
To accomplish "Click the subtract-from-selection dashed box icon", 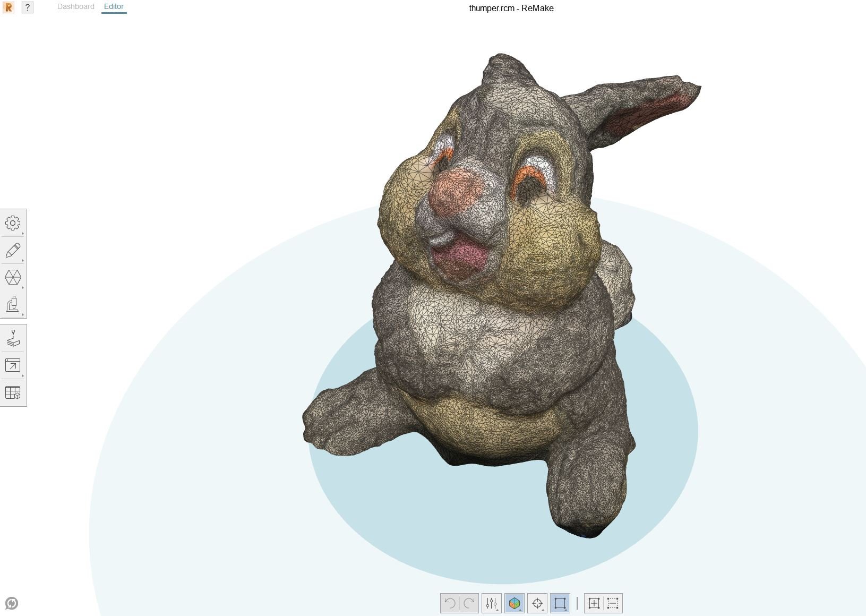I will click(x=613, y=603).
